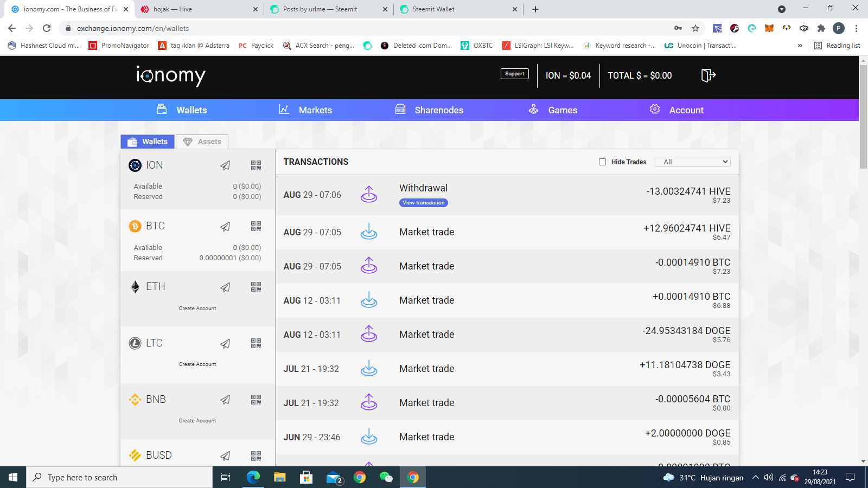Click the -13.00324741 HIVE amount
Screen dimensions: 868x488
tap(688, 191)
